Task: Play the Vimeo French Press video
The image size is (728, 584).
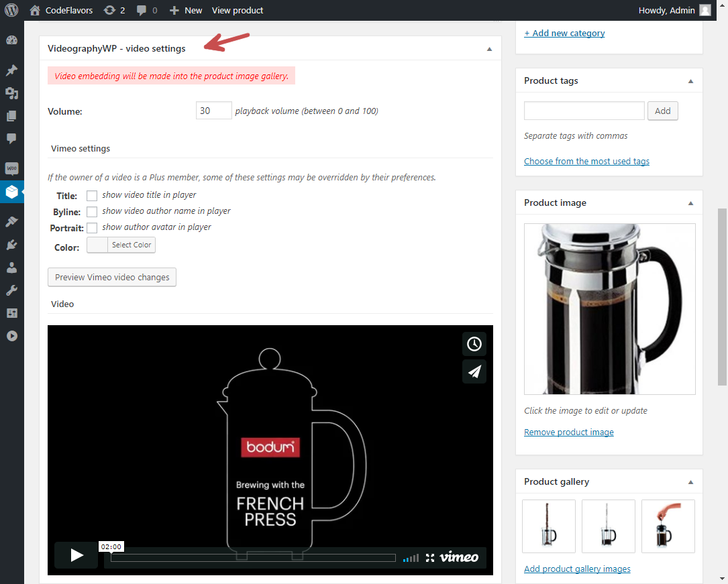Action: [x=76, y=554]
